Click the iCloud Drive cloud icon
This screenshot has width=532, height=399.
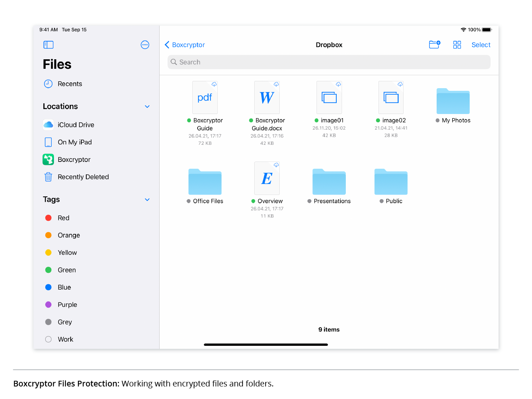[x=48, y=125]
